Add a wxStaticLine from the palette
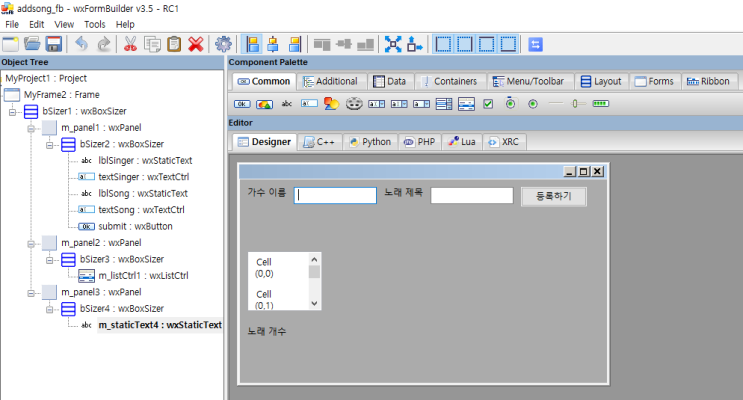The image size is (743, 400). (x=555, y=104)
